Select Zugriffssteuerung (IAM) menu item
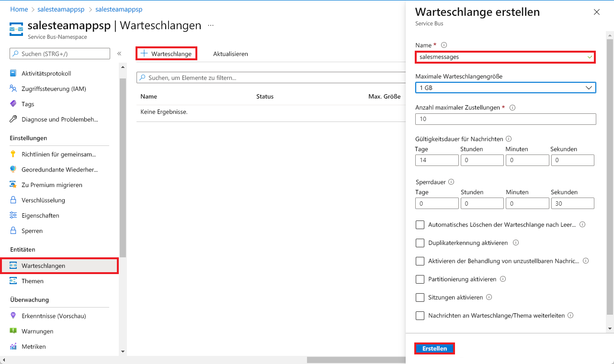The image size is (614, 364). [54, 88]
